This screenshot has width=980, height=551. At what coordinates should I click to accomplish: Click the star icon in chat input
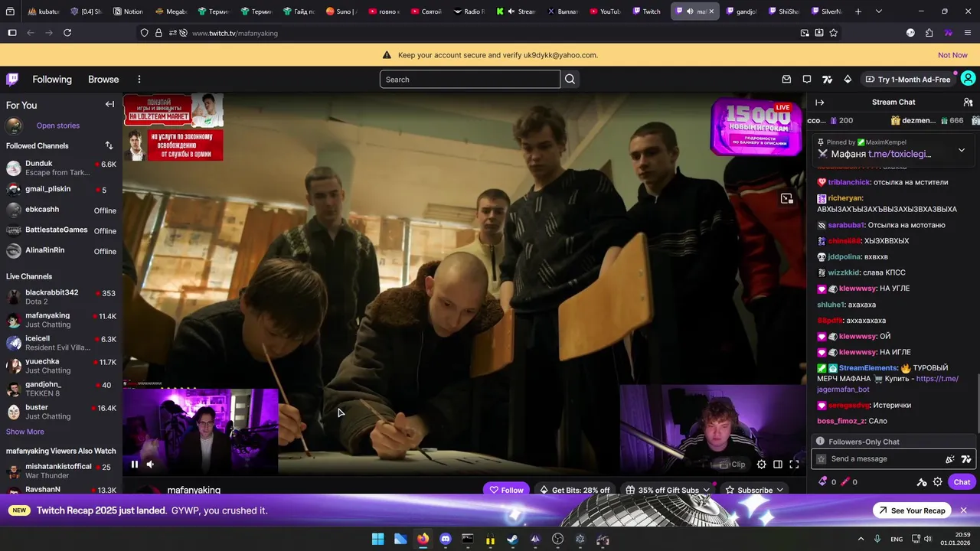(x=822, y=459)
